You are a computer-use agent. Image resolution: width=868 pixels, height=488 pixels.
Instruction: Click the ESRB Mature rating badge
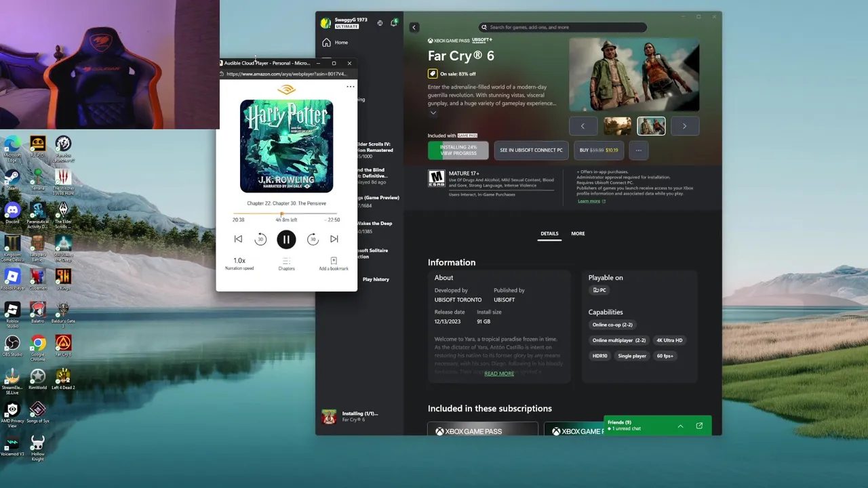click(436, 179)
